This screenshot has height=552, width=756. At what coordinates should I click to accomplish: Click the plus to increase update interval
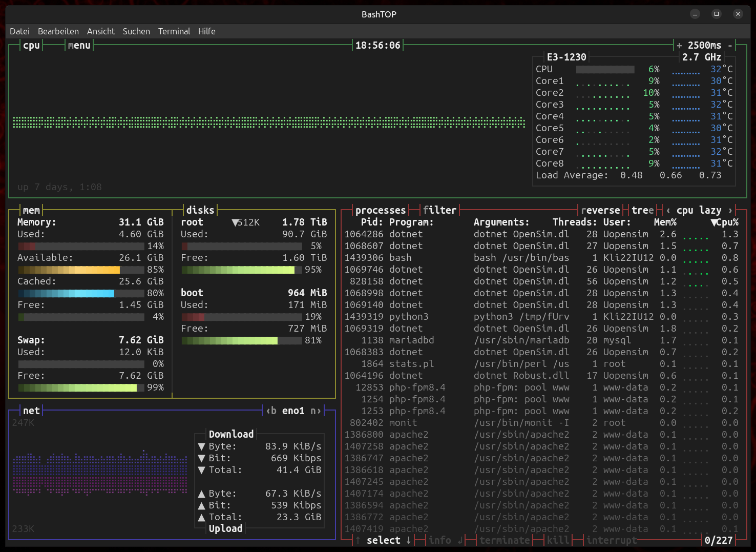pyautogui.click(x=679, y=46)
